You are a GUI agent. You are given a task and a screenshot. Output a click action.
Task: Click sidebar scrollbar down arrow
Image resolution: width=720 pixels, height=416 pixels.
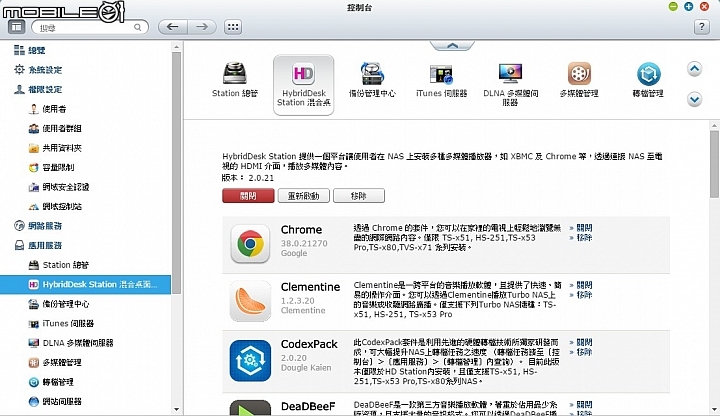pyautogui.click(x=176, y=409)
